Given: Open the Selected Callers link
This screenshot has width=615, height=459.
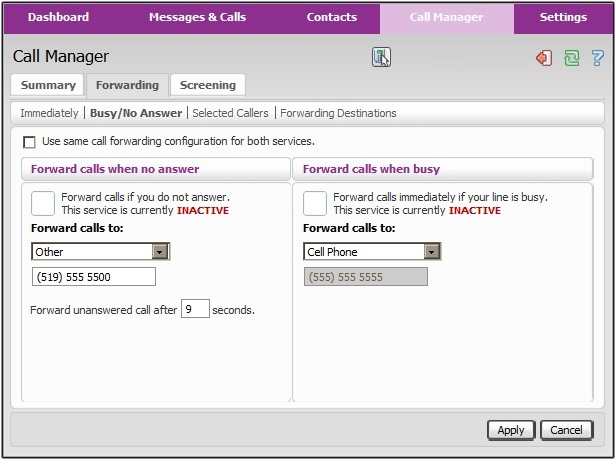Looking at the screenshot, I should click(230, 113).
